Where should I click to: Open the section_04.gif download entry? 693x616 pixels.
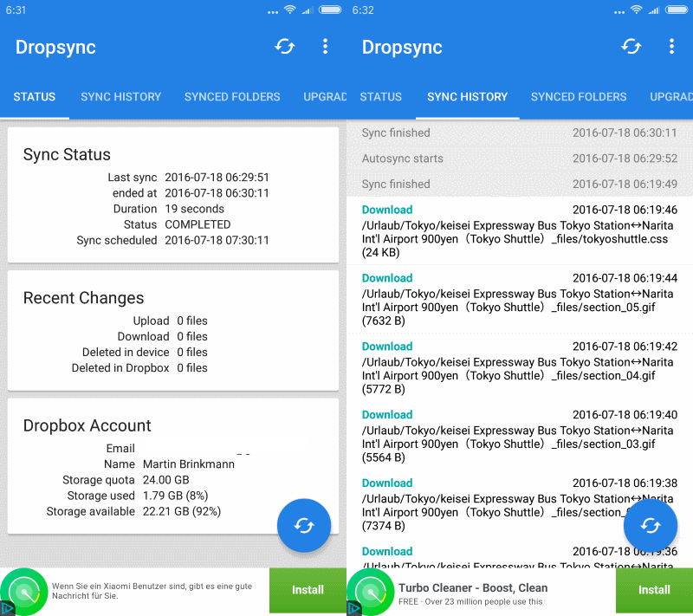pyautogui.click(x=520, y=367)
